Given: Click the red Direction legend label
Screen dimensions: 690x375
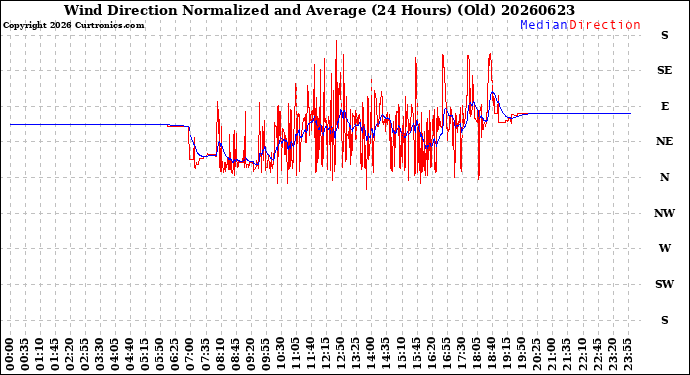Looking at the screenshot, I should tap(605, 25).
